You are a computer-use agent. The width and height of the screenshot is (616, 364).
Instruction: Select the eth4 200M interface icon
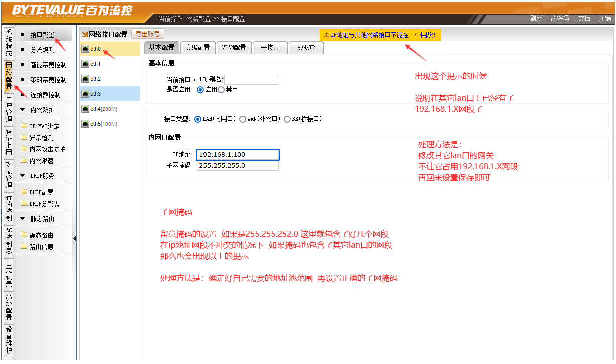(85, 109)
